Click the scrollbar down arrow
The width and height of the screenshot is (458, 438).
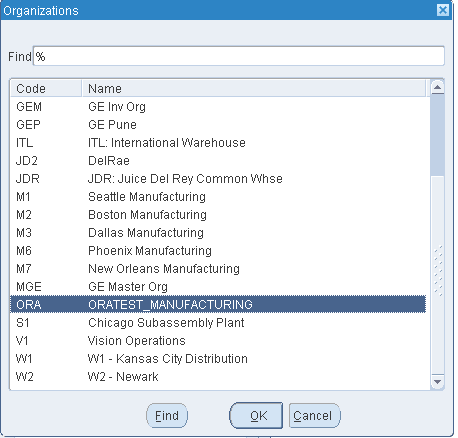pos(437,381)
